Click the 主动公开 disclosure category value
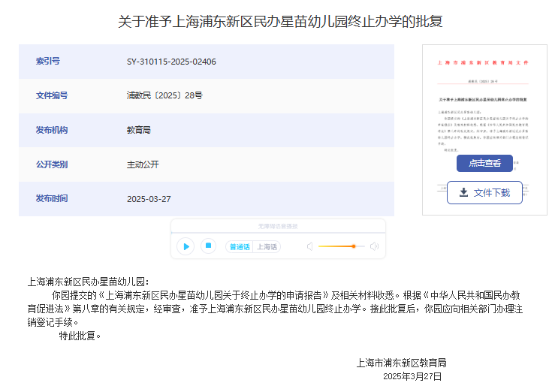The width and height of the screenshot is (552, 392). pyautogui.click(x=143, y=164)
